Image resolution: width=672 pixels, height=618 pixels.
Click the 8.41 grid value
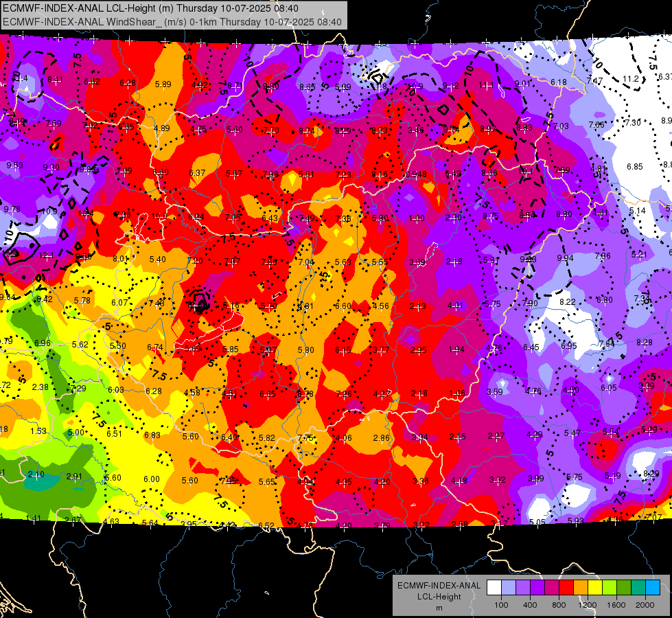point(55,80)
